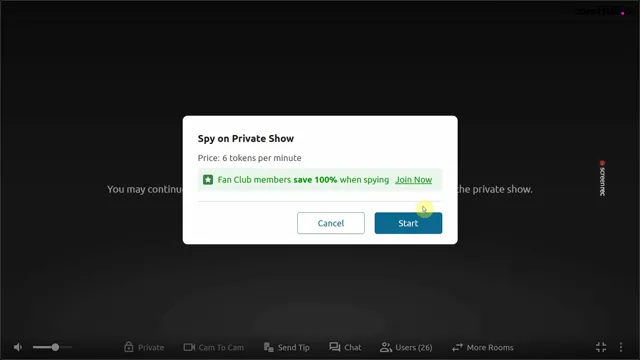
Task: Click the Send Tip icon
Action: click(269, 347)
